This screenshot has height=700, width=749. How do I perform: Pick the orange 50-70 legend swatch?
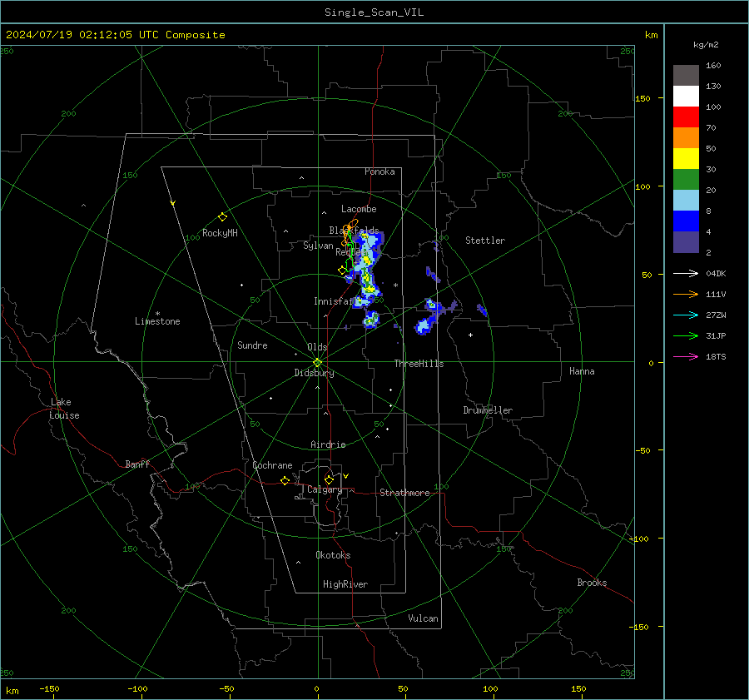686,138
